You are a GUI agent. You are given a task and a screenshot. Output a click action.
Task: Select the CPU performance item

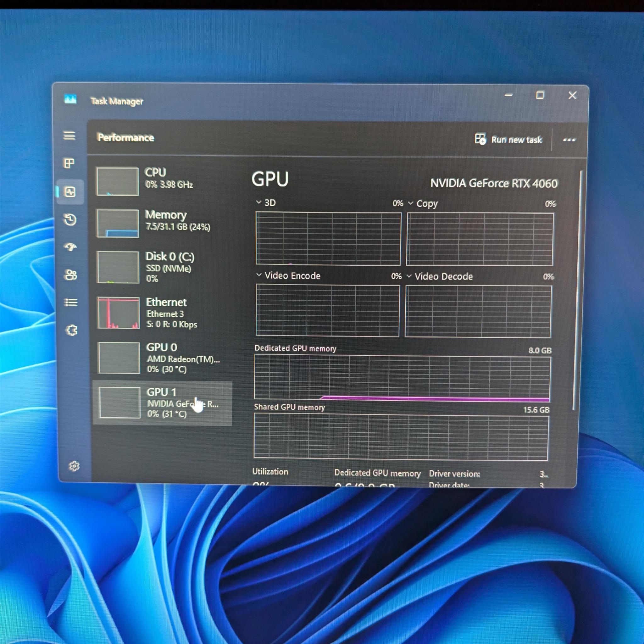coord(162,181)
